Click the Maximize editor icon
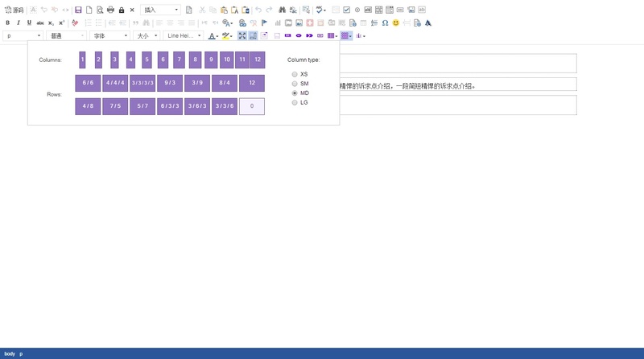Viewport: 644px width, 359px height. (x=242, y=35)
